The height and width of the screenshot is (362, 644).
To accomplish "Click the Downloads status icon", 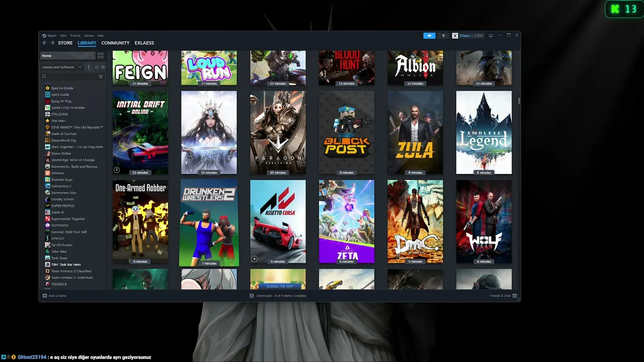I will [x=252, y=296].
